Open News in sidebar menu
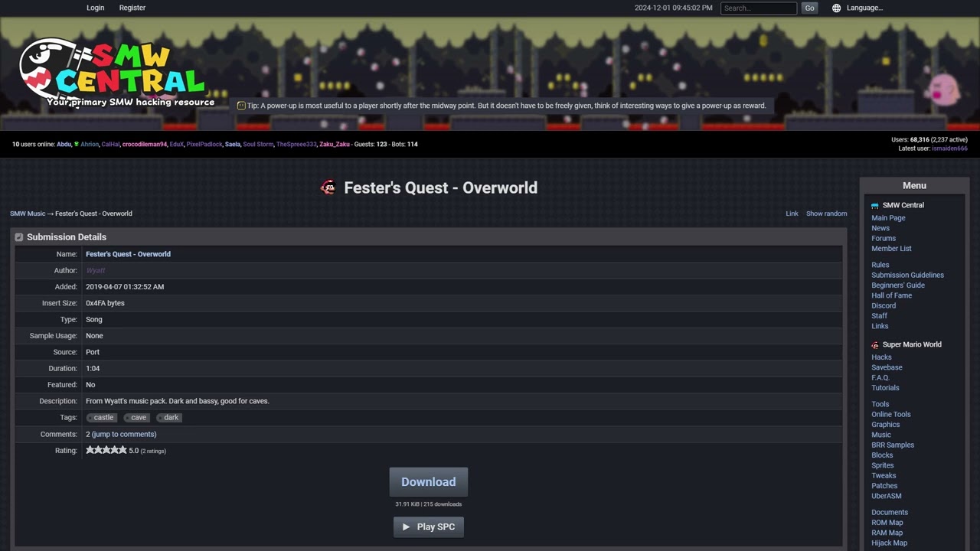This screenshot has width=980, height=551. [x=880, y=228]
